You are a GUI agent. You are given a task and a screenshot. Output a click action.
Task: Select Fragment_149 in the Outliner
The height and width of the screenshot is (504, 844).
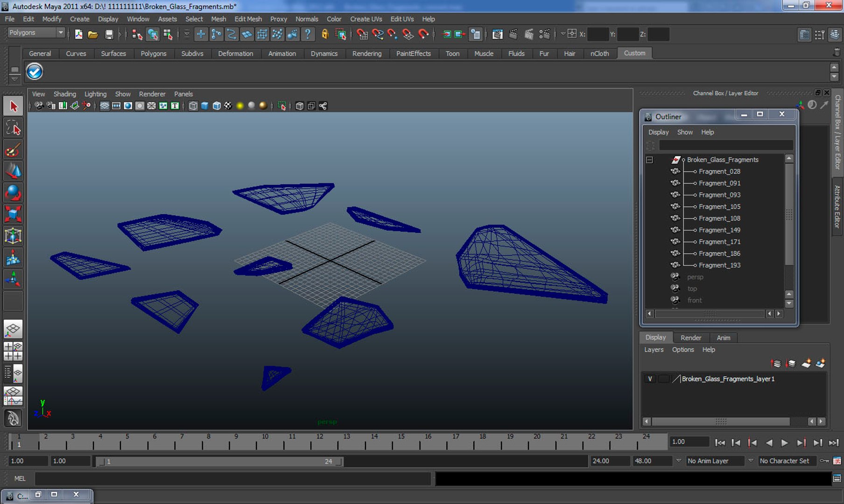click(x=719, y=230)
